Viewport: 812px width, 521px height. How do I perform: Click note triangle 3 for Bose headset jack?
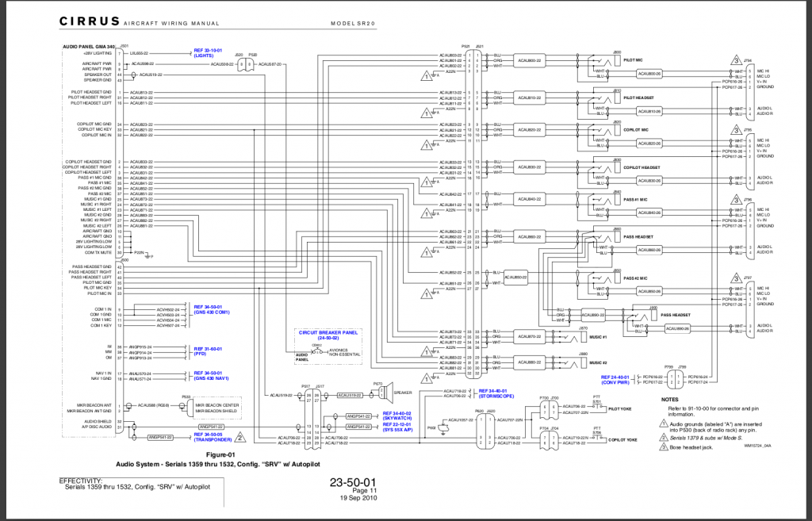point(664,447)
